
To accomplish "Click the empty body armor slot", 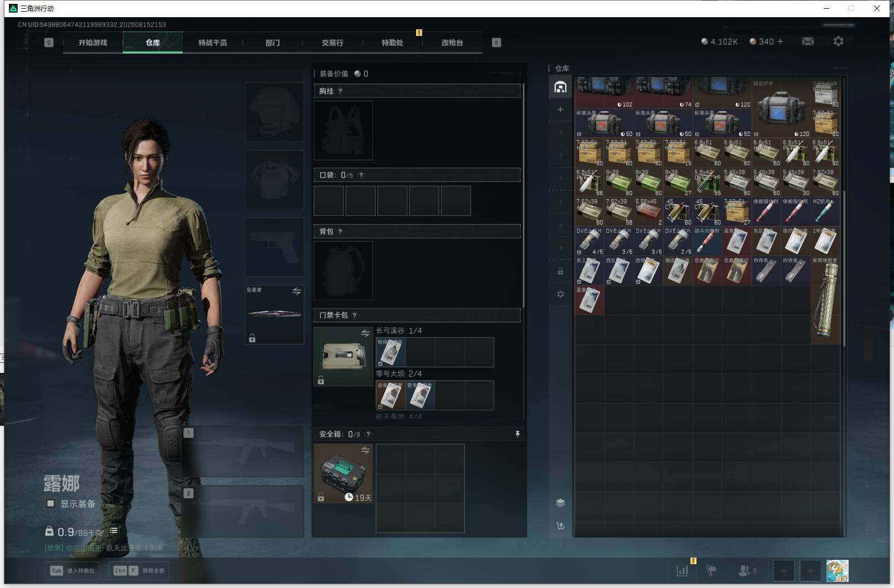I will click(x=274, y=179).
